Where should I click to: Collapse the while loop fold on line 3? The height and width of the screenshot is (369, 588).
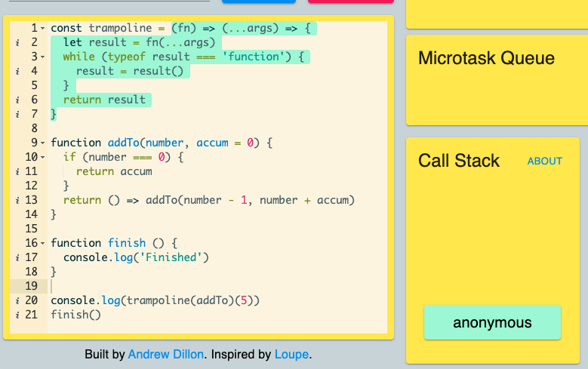(43, 57)
